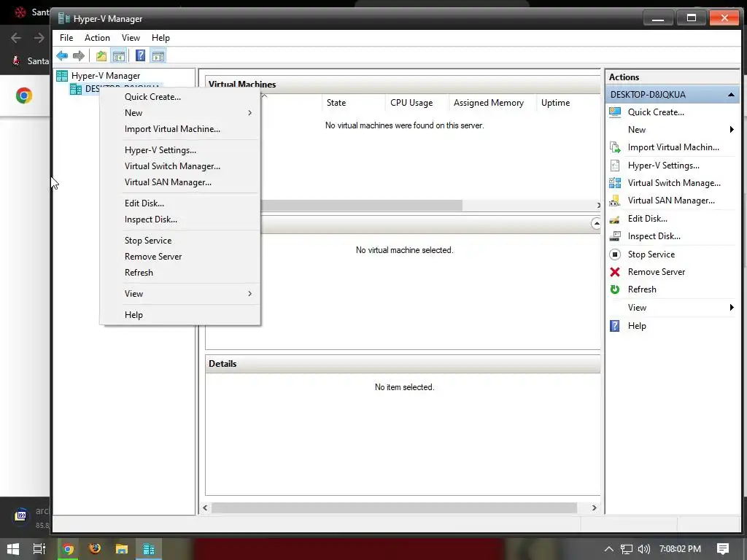The height and width of the screenshot is (560, 747).
Task: Open the Windows Start button
Action: pyautogui.click(x=13, y=549)
